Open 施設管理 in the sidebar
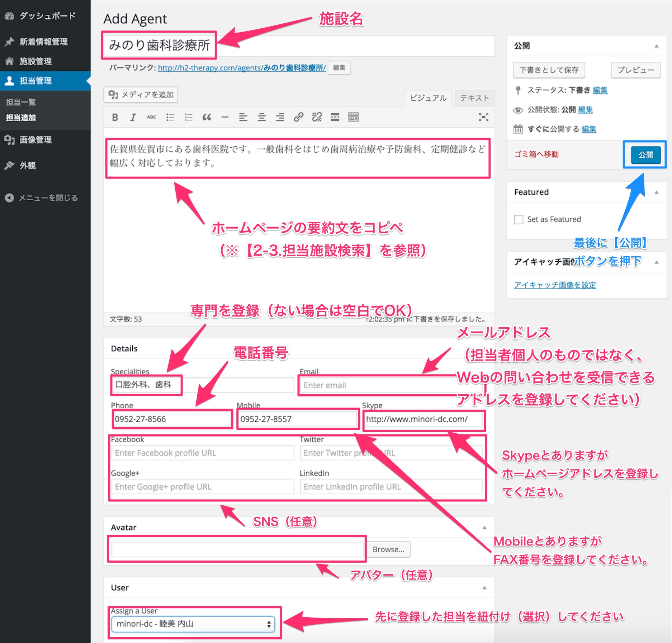The width and height of the screenshot is (672, 643). pos(36,61)
